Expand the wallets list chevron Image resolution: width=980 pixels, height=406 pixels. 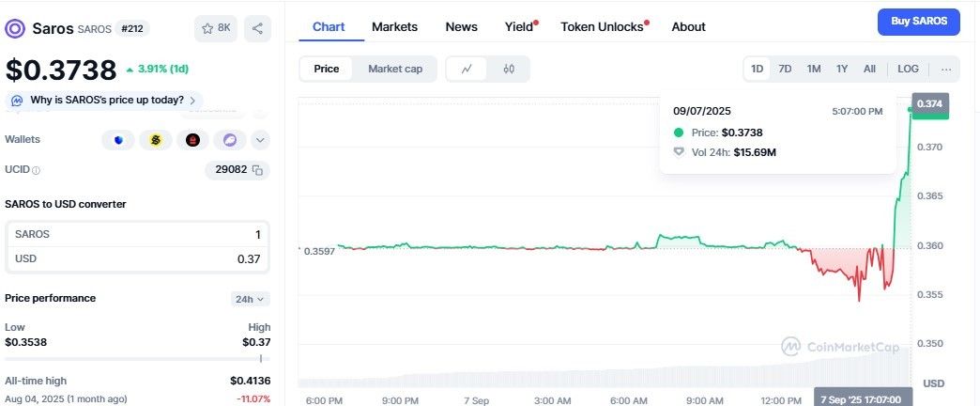click(261, 140)
